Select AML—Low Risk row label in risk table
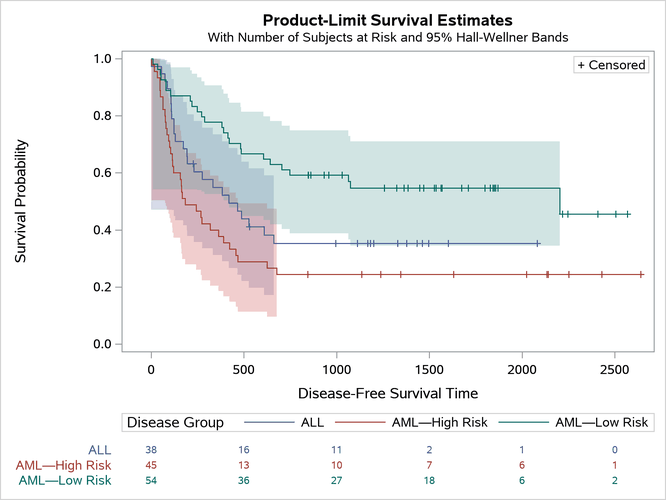The height and width of the screenshot is (500, 666). tap(66, 481)
